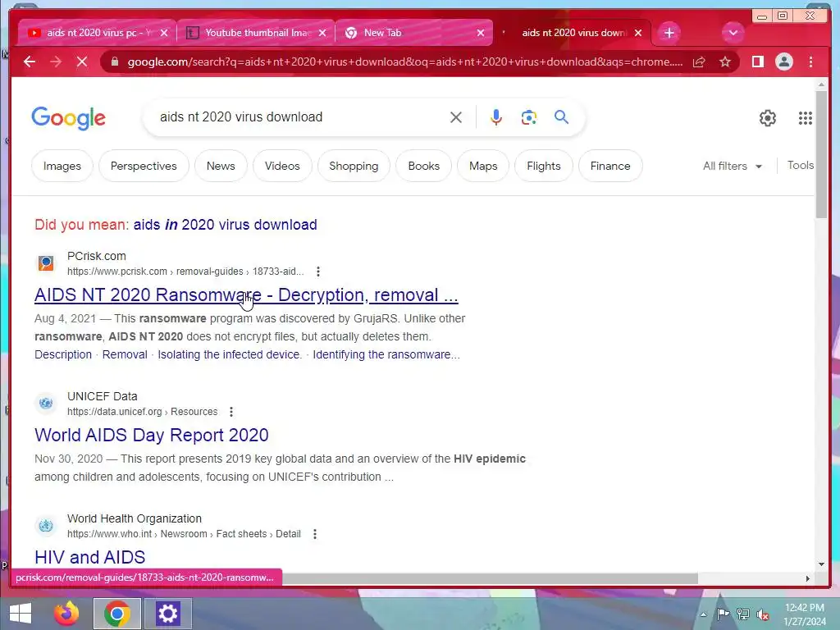Open the HIV and AIDS result
Viewport: 840px width, 630px height.
point(90,557)
